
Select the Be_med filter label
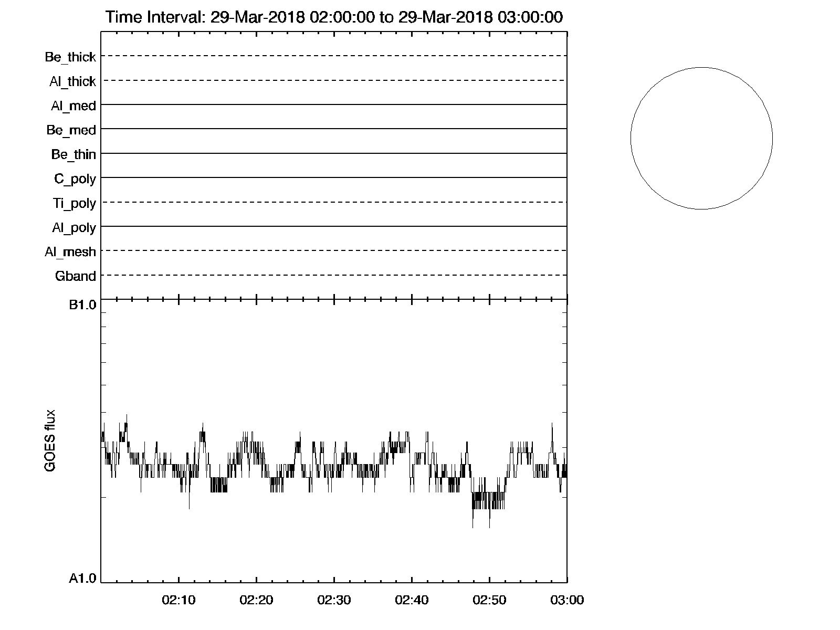click(x=71, y=130)
